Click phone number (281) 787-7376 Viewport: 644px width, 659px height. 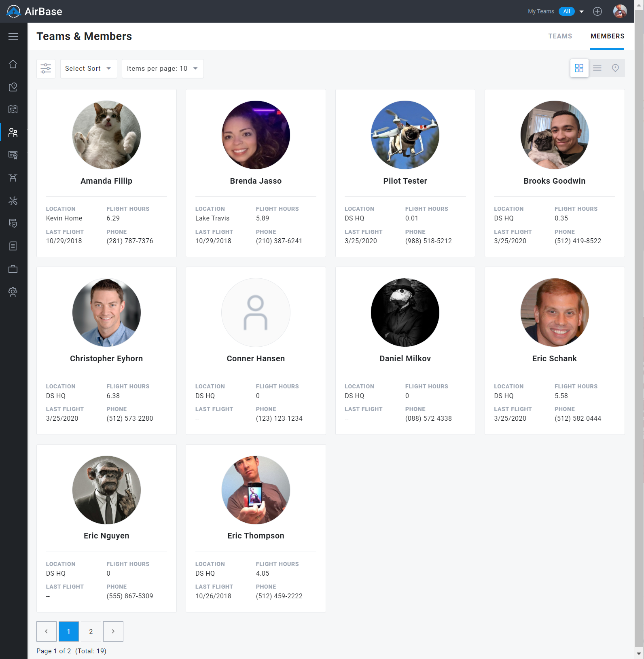click(130, 241)
